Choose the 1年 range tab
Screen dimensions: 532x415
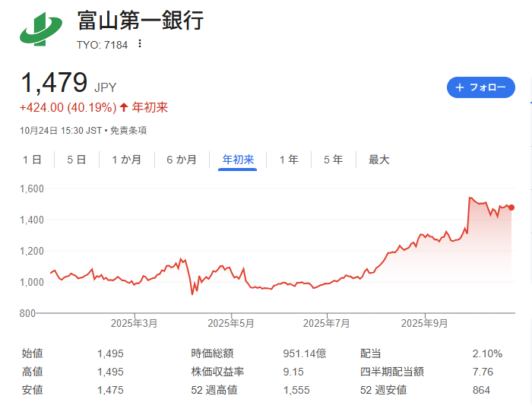click(x=289, y=160)
